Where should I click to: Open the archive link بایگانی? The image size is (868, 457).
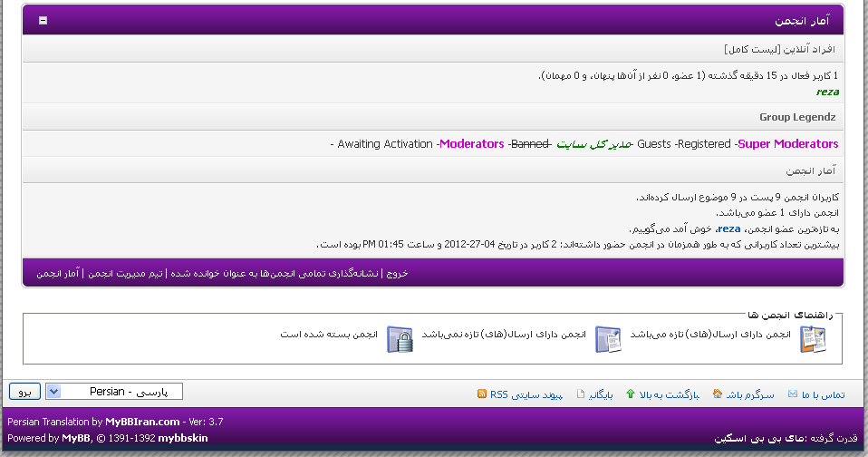click(601, 395)
